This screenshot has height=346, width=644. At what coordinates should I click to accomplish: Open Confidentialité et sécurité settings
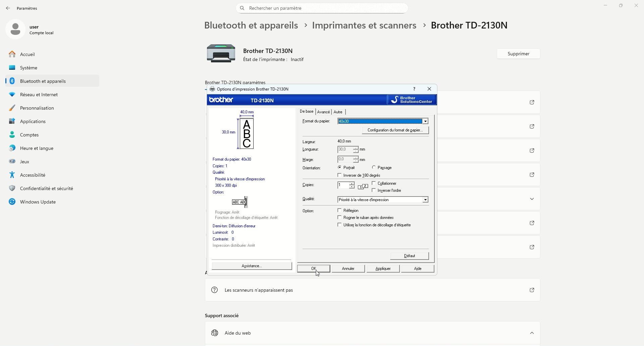52,188
